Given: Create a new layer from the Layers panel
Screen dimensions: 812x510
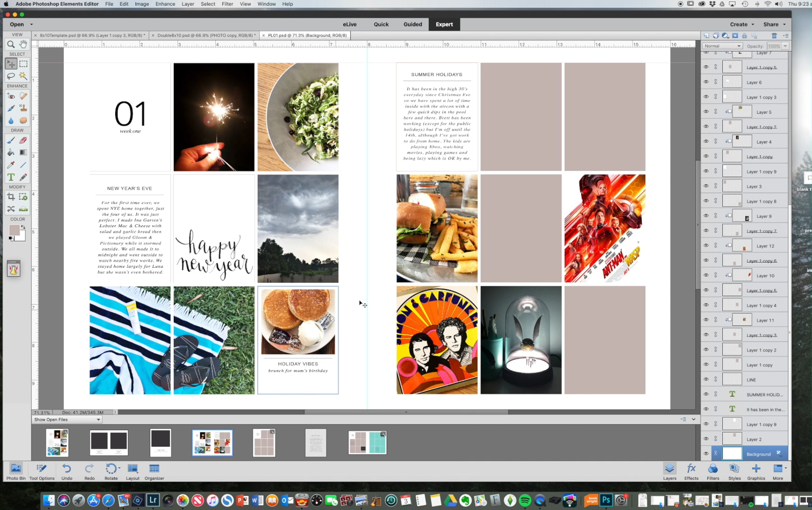Looking at the screenshot, I should 706,36.
